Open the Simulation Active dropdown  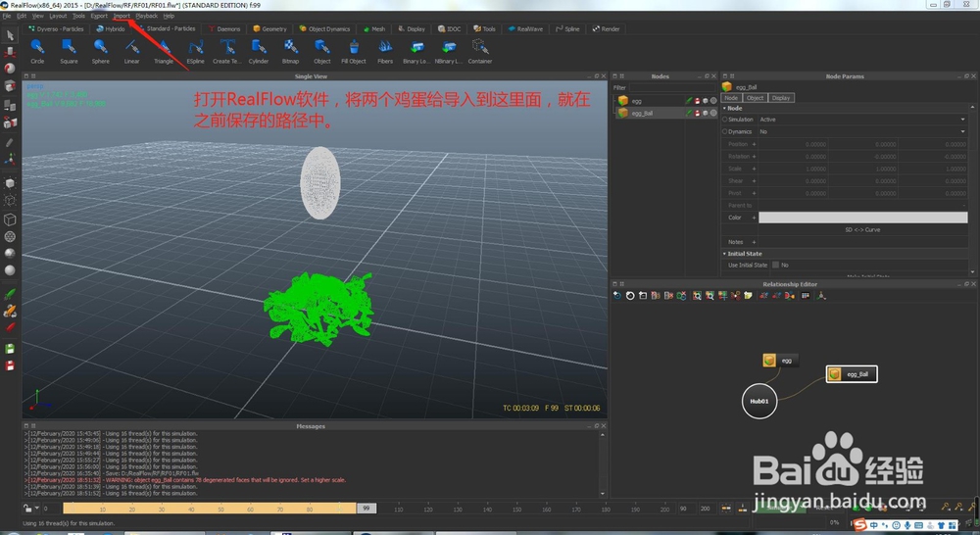click(862, 120)
